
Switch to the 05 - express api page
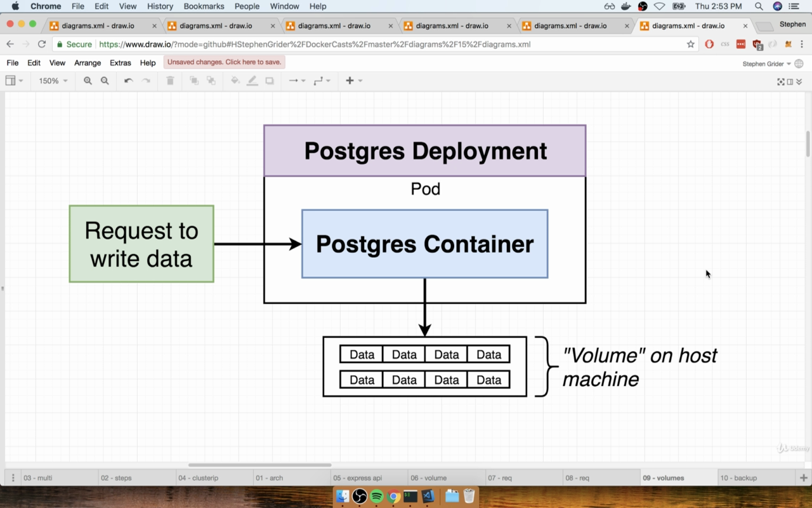[x=369, y=478]
